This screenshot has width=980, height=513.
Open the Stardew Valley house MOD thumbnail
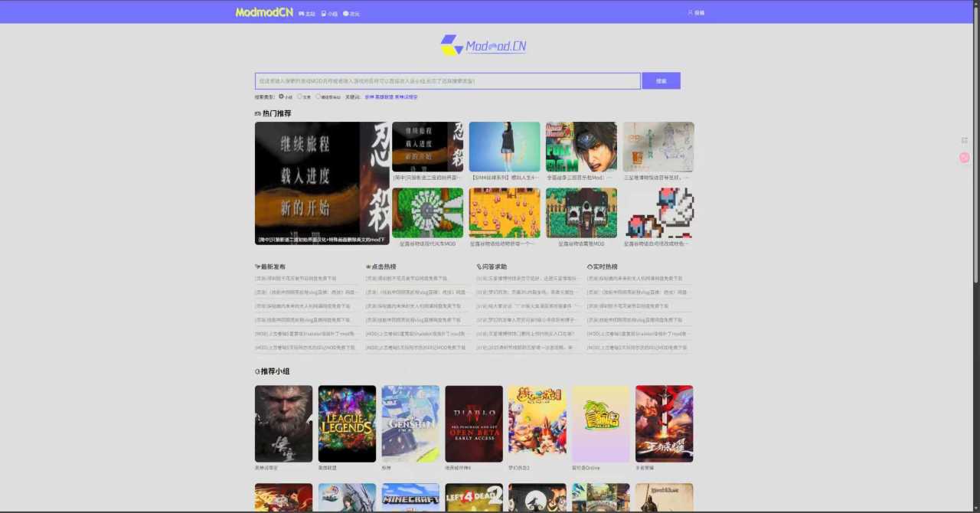[581, 213]
